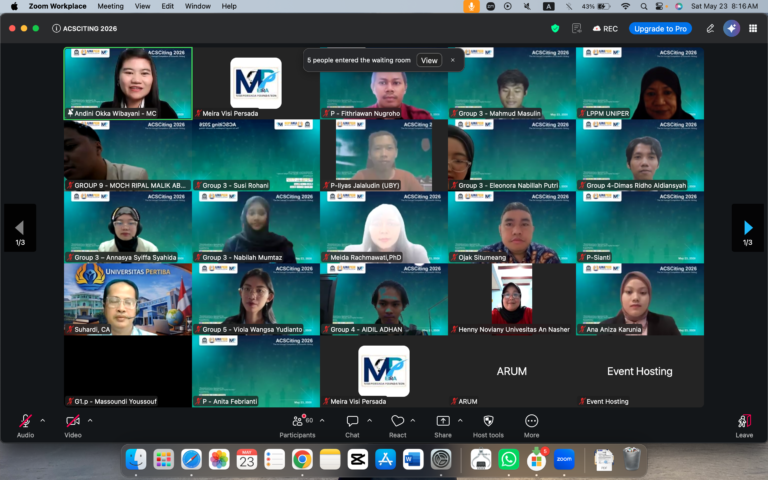Screen dimensions: 768x480
Task: Open Google Chrome from the Dock
Action: coord(302,459)
